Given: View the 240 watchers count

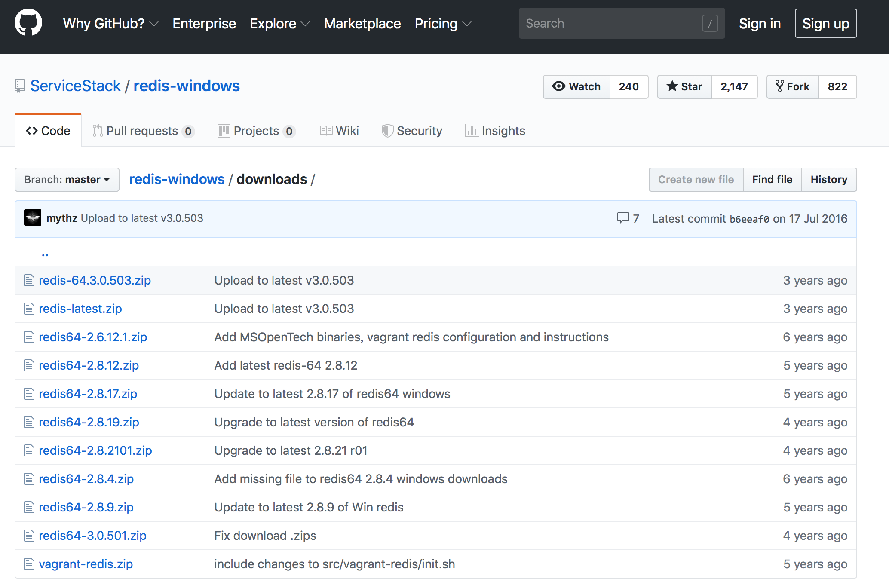Looking at the screenshot, I should (629, 87).
